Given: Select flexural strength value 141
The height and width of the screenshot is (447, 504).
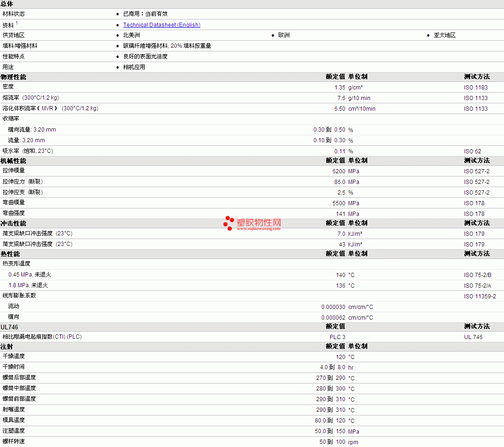Looking at the screenshot, I should (340, 214).
